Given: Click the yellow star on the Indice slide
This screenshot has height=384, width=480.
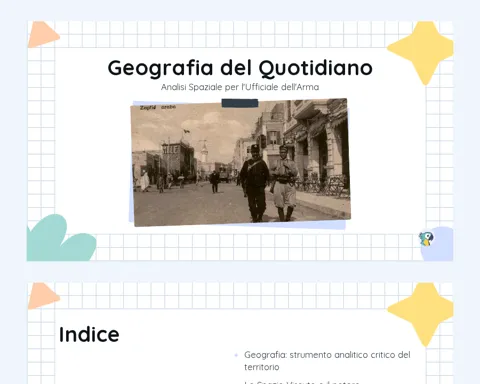Looking at the screenshot, I should pyautogui.click(x=421, y=314).
